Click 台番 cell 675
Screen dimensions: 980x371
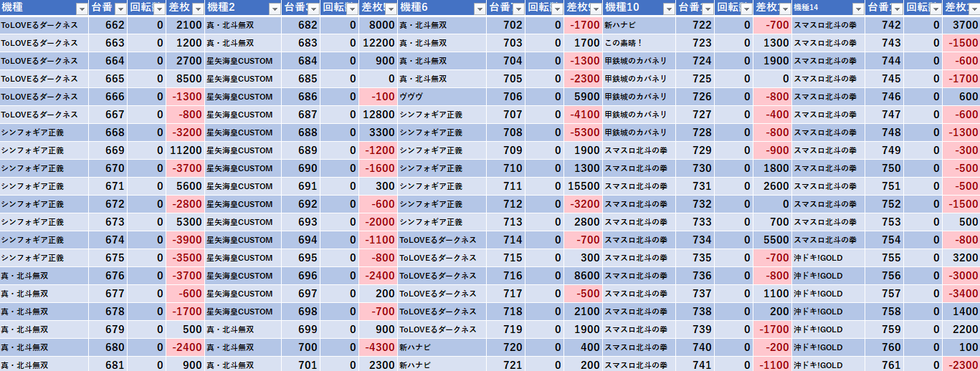108,258
